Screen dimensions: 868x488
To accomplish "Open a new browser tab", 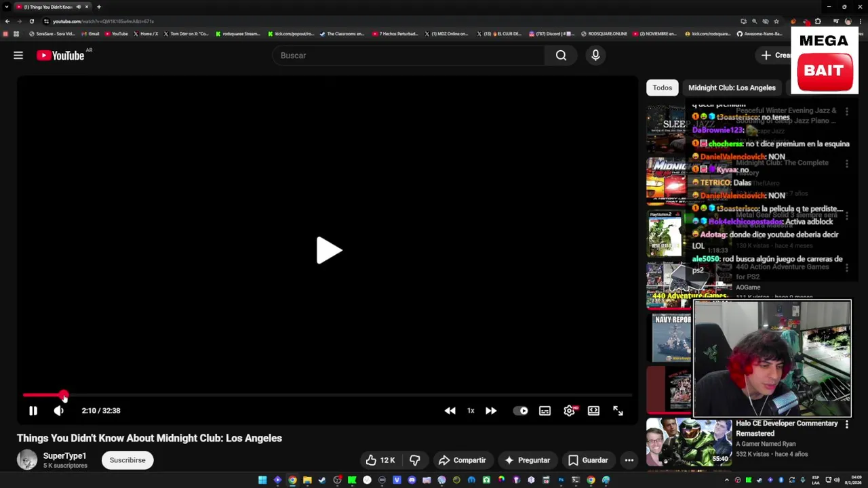I will tap(99, 7).
